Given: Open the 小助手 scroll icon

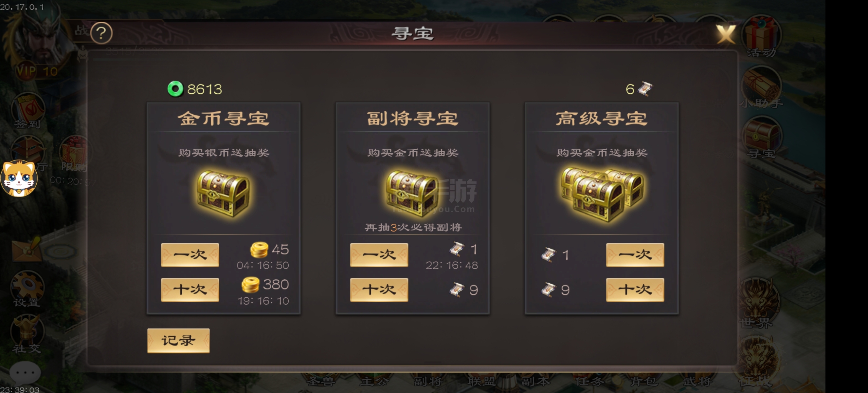Looking at the screenshot, I should (762, 88).
